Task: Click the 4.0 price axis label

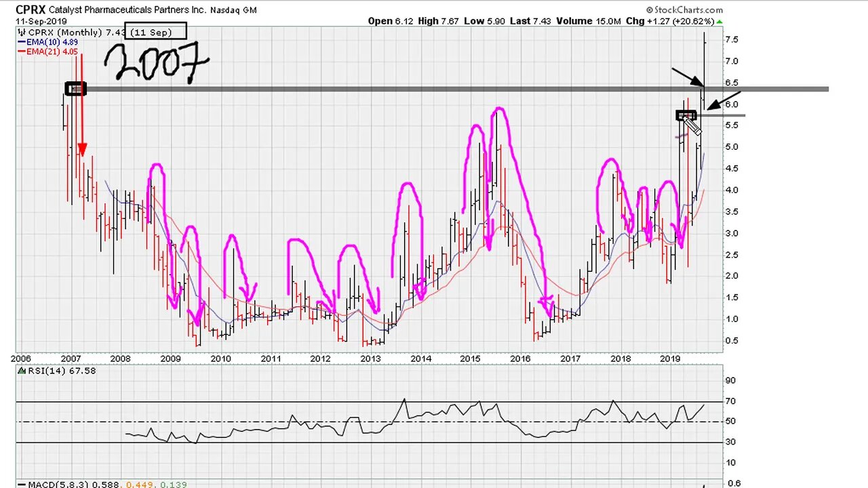Action: (732, 190)
